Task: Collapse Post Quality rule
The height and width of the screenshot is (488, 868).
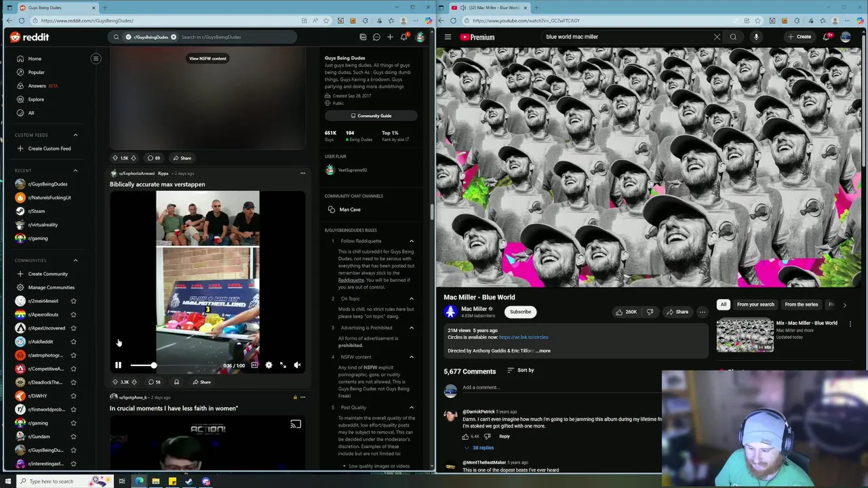Action: pos(411,408)
